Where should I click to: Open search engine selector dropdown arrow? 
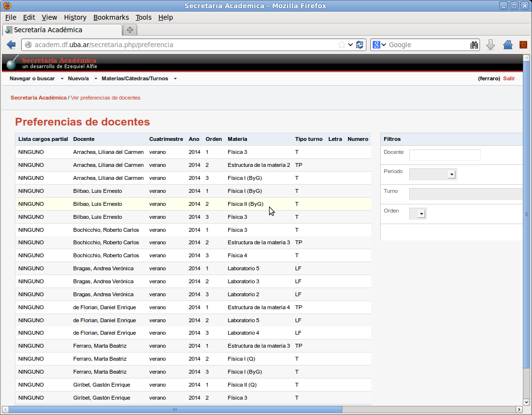point(384,45)
